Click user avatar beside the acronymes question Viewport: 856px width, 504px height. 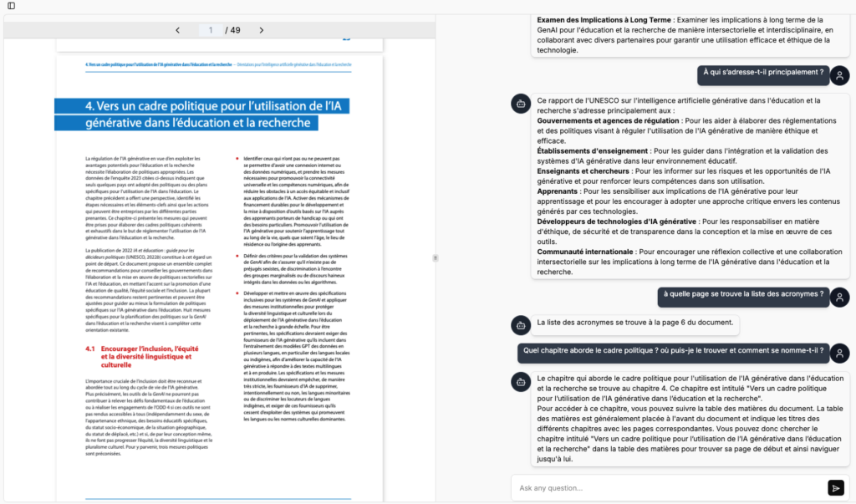(839, 297)
